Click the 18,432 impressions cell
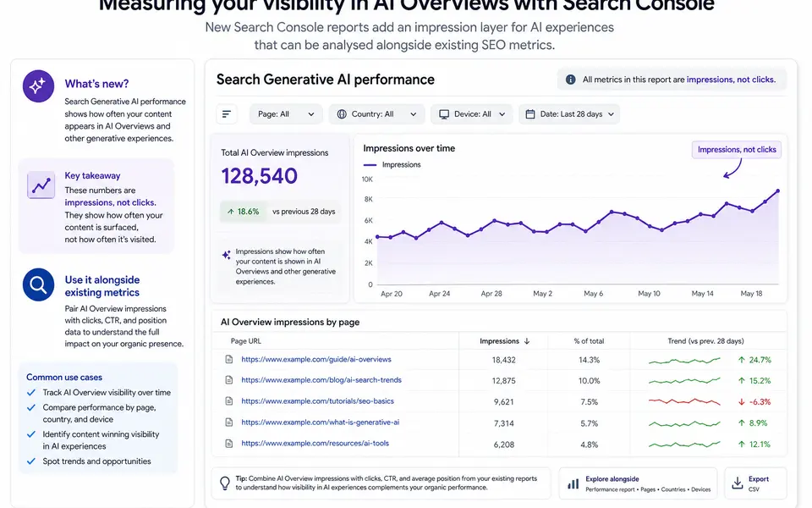This screenshot has height=508, width=812. point(504,360)
